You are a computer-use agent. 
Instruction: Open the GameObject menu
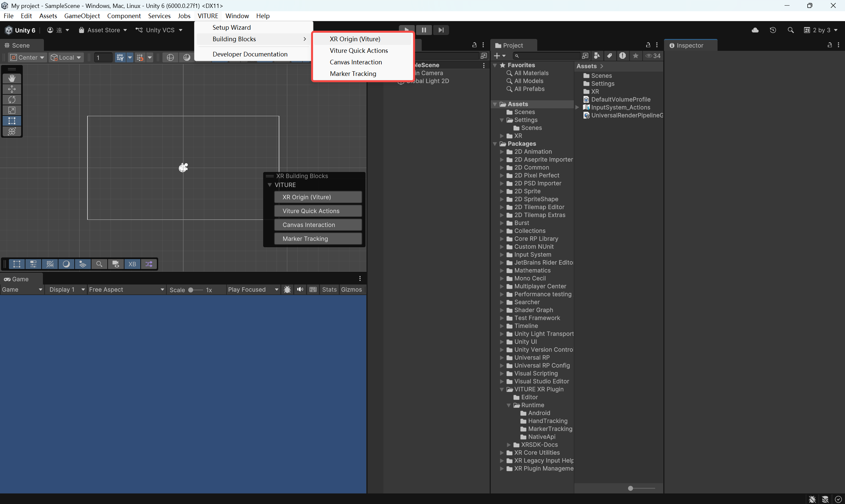tap(82, 16)
